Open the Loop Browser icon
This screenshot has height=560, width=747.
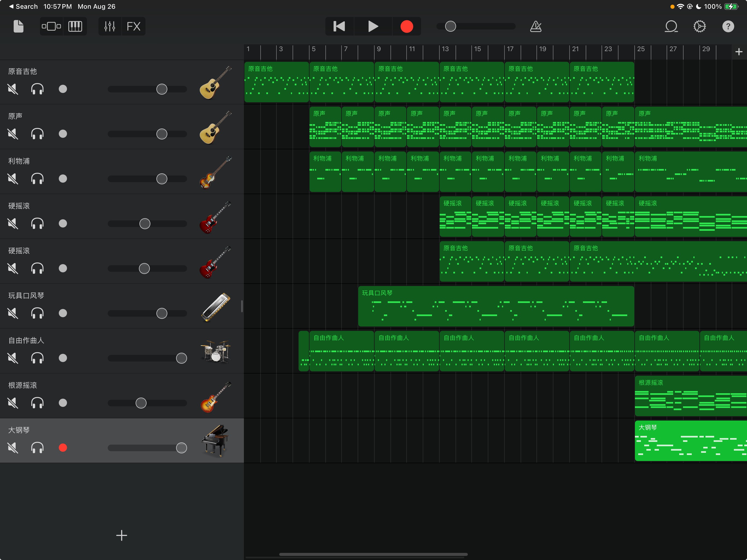[x=671, y=26]
